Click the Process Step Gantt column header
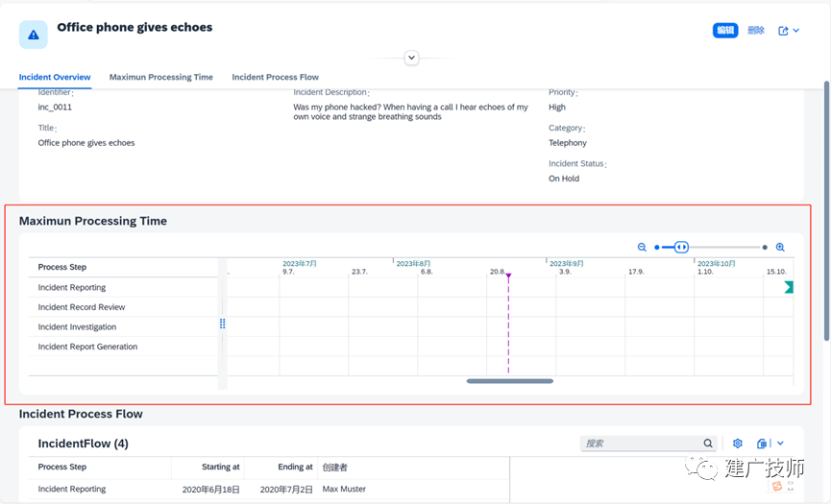The image size is (831, 504). [x=123, y=267]
